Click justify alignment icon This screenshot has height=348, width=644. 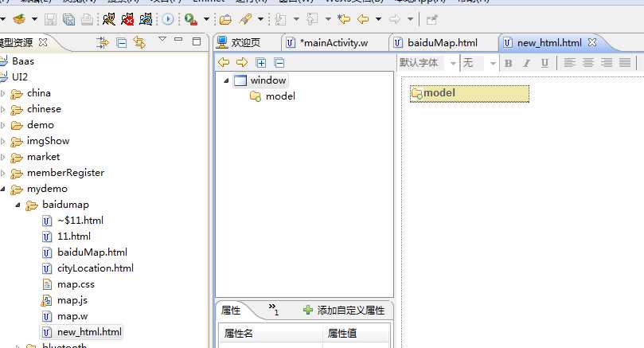[x=625, y=63]
